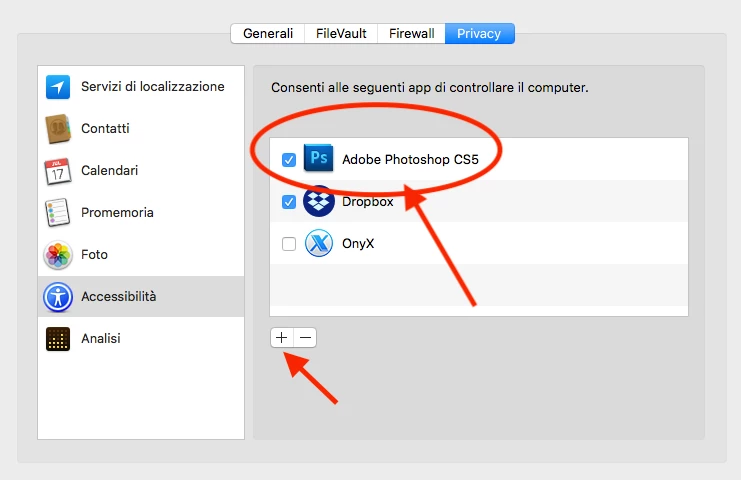Select the OnyX row label

pos(358,244)
